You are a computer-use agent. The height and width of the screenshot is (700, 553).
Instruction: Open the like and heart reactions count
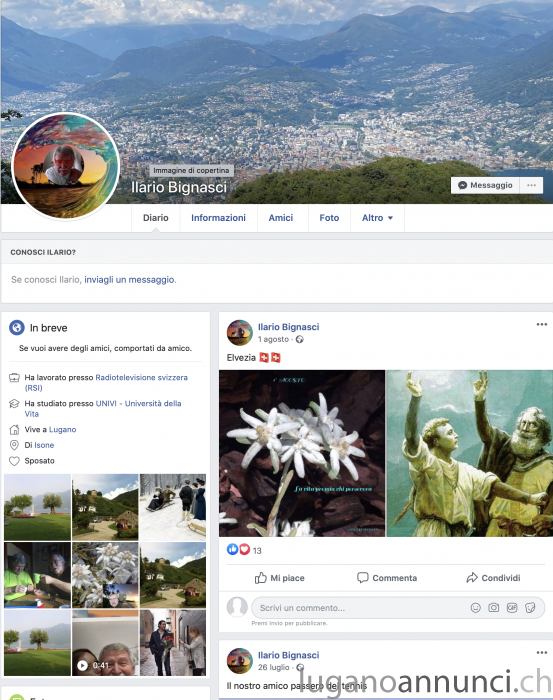[x=244, y=550]
